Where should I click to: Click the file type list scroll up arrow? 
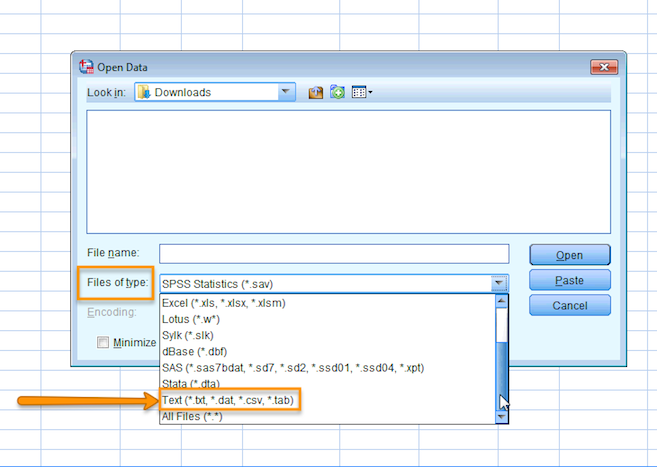click(x=502, y=301)
